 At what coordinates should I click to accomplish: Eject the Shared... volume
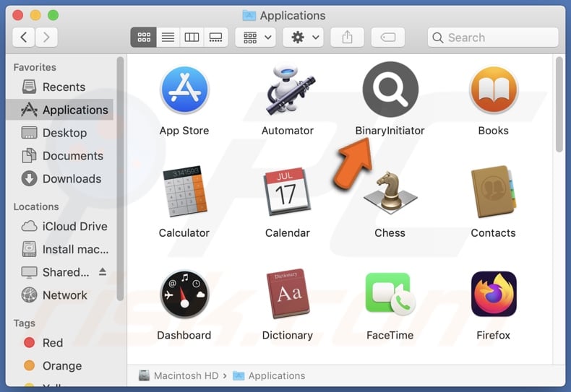tap(103, 271)
